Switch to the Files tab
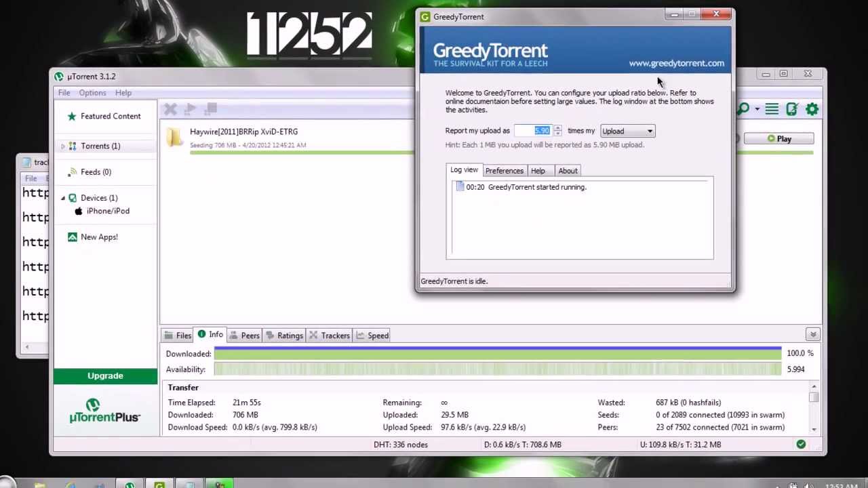Screen dimensions: 868x488 click(x=178, y=335)
